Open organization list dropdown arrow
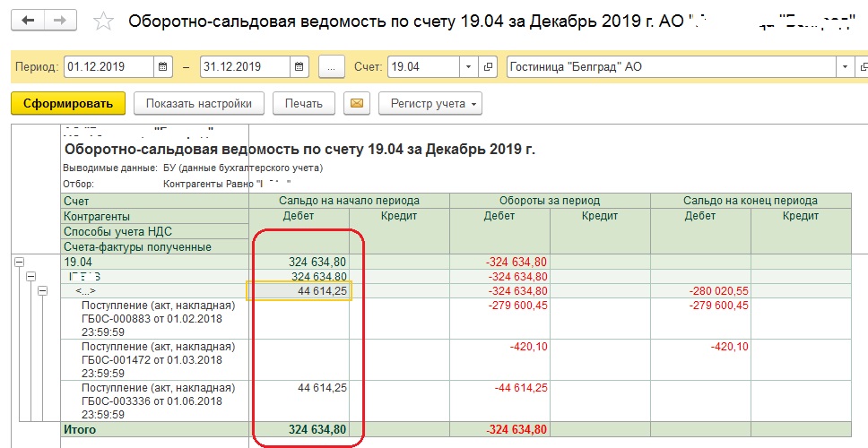This screenshot has width=868, height=448. (845, 67)
